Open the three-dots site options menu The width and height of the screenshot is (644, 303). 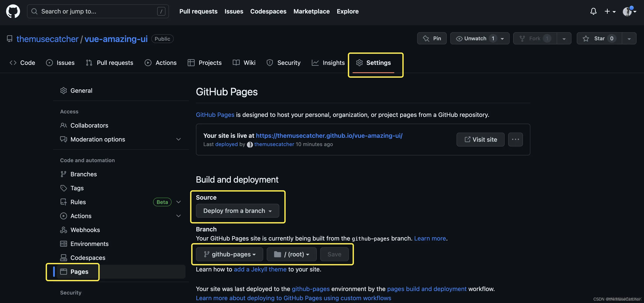515,140
